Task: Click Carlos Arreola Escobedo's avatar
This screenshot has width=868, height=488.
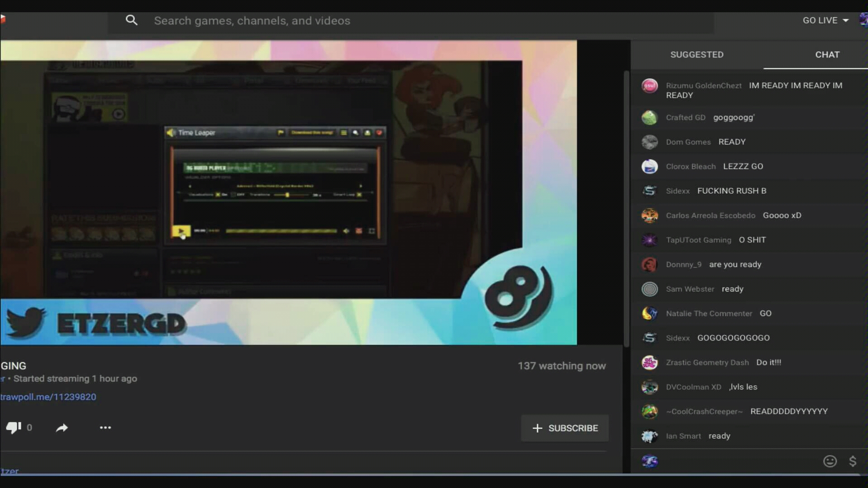Action: pyautogui.click(x=649, y=215)
